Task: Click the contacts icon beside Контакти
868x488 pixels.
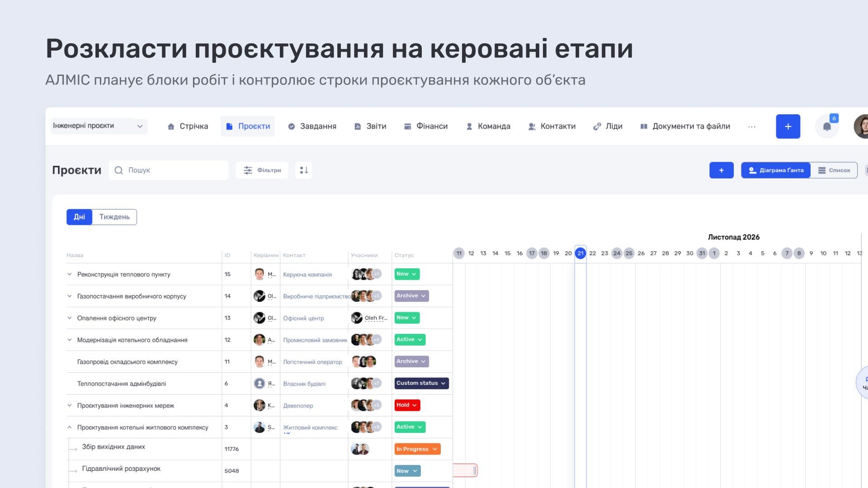Action: tap(532, 127)
